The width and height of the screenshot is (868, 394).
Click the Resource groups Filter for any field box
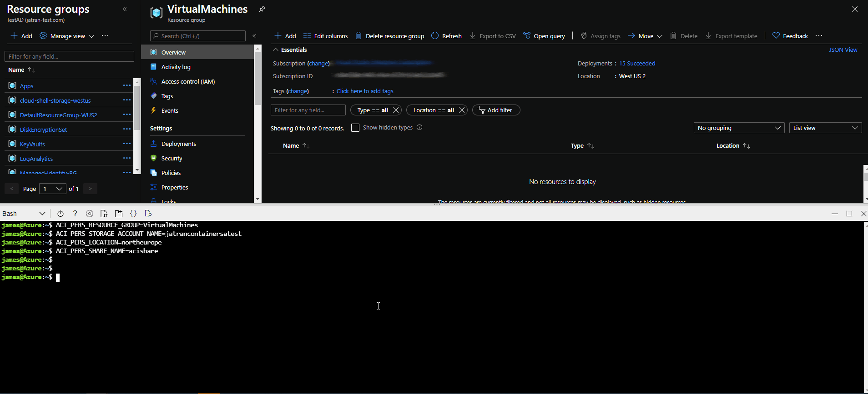point(69,56)
